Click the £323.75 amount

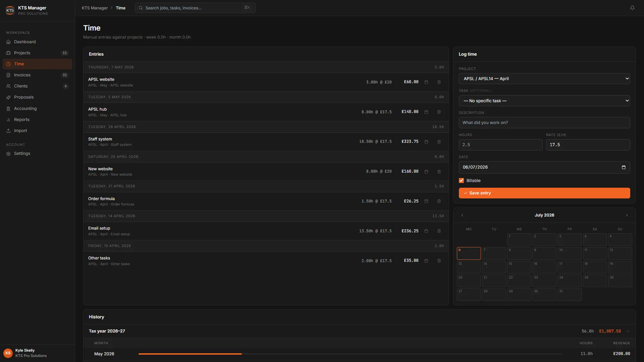tap(410, 141)
